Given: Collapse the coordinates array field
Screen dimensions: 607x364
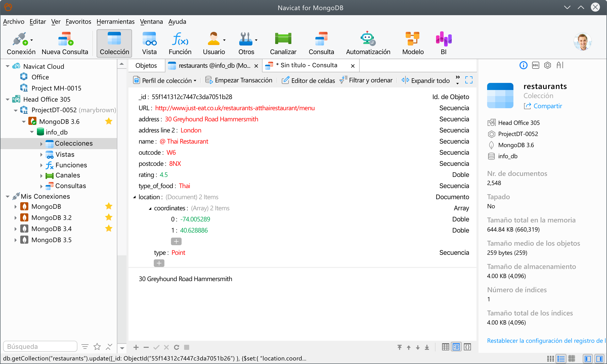Looking at the screenshot, I should click(x=150, y=208).
